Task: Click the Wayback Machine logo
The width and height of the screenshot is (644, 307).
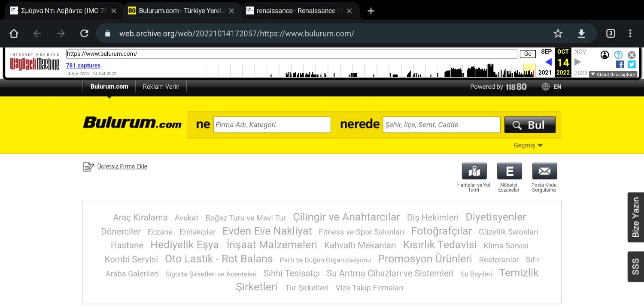Action: tap(35, 63)
